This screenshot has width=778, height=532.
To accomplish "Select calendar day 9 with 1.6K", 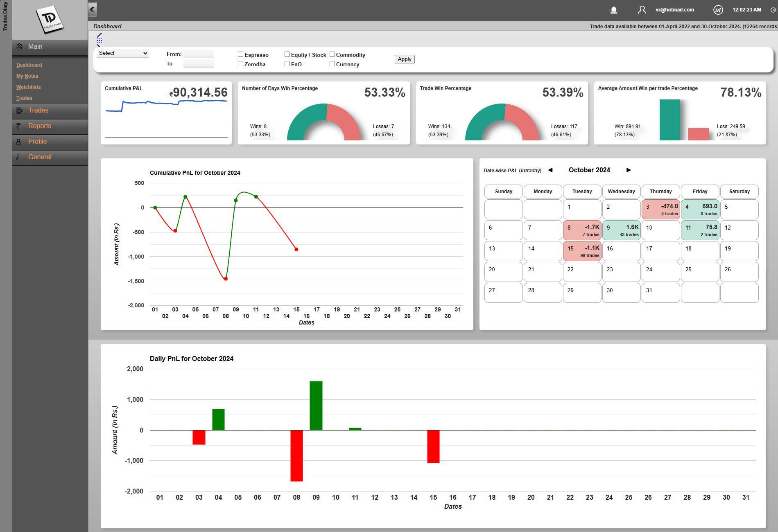I will [x=621, y=230].
